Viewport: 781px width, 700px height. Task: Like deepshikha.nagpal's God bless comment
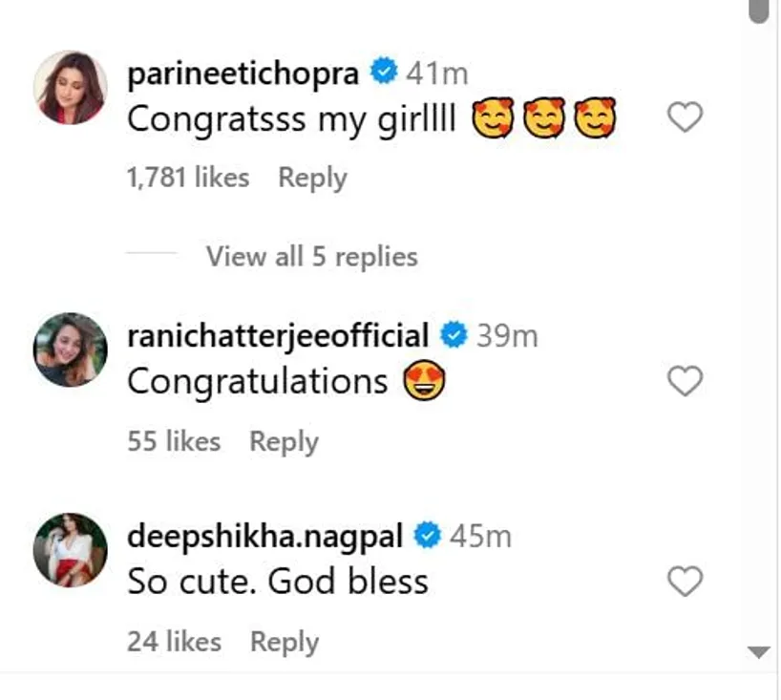coord(684,582)
